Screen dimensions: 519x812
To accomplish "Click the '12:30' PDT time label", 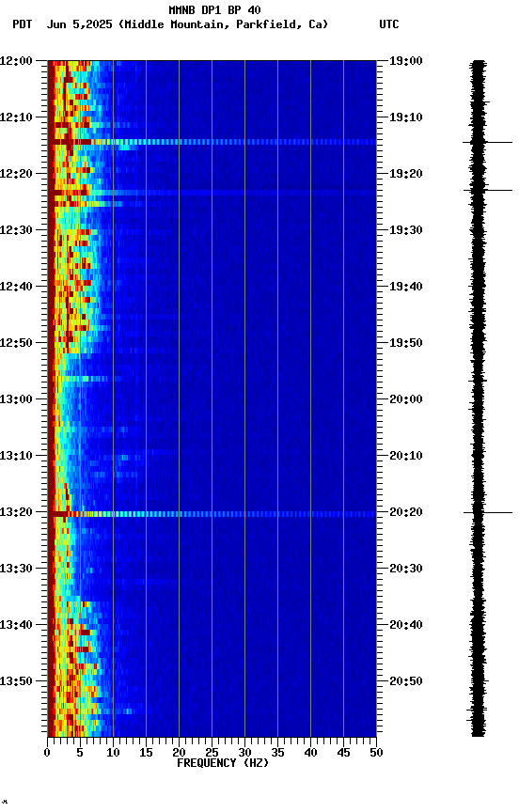I will (x=16, y=230).
